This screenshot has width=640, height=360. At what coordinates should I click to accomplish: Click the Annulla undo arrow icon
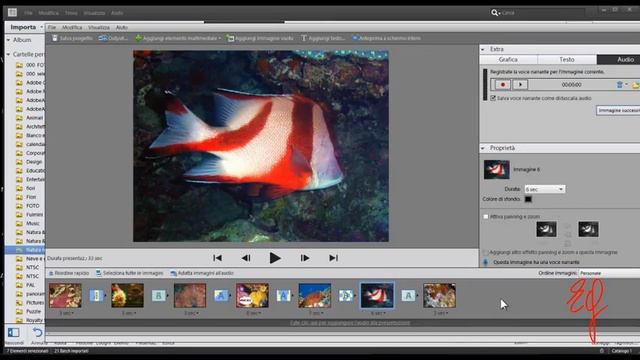click(38, 333)
